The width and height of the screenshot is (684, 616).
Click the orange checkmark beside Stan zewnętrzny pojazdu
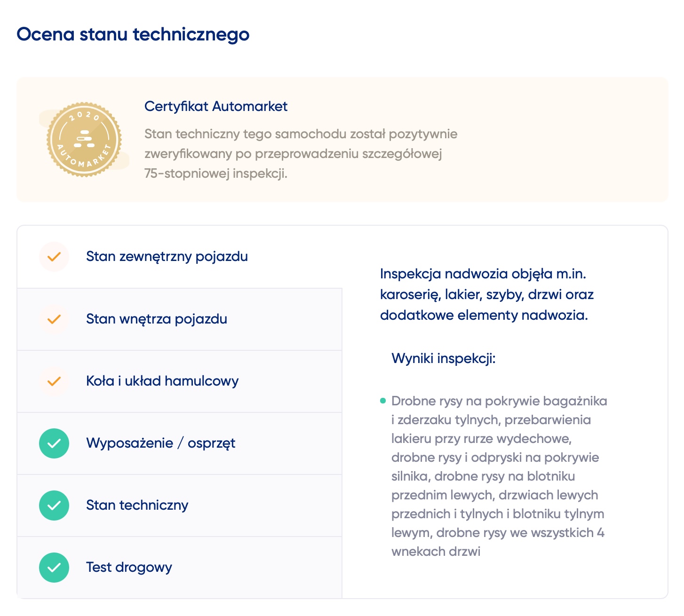click(x=54, y=257)
